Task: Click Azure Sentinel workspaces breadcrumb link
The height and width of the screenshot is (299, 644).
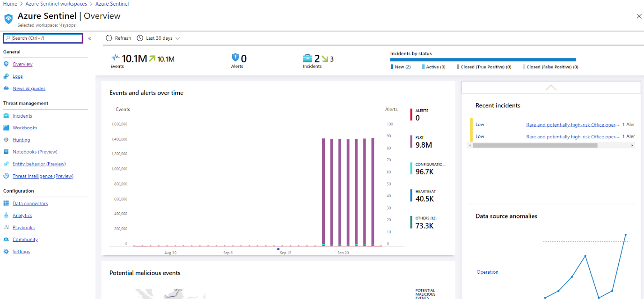Action: click(56, 4)
